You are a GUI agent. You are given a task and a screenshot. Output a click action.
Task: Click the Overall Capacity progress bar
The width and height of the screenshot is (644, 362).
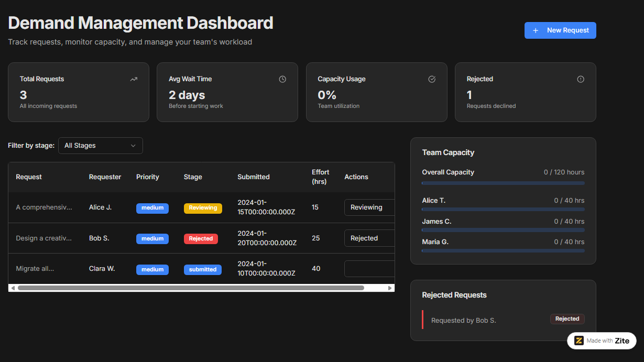(x=503, y=183)
